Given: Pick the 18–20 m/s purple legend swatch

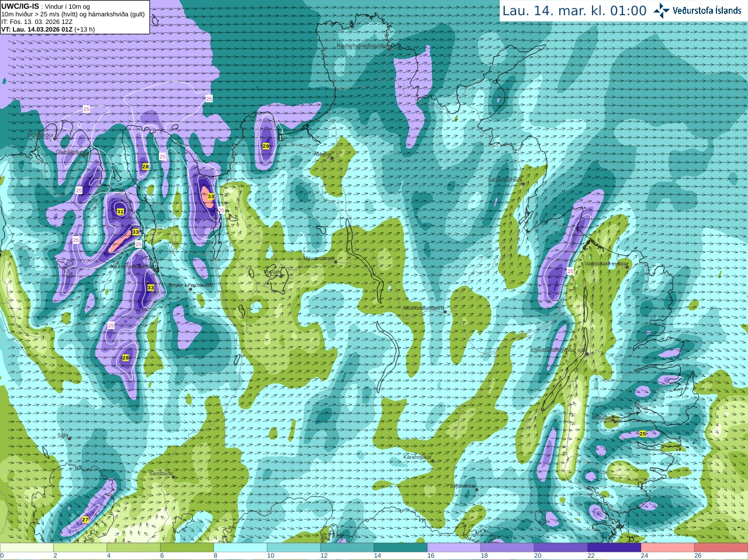Looking at the screenshot, I should point(507,548).
